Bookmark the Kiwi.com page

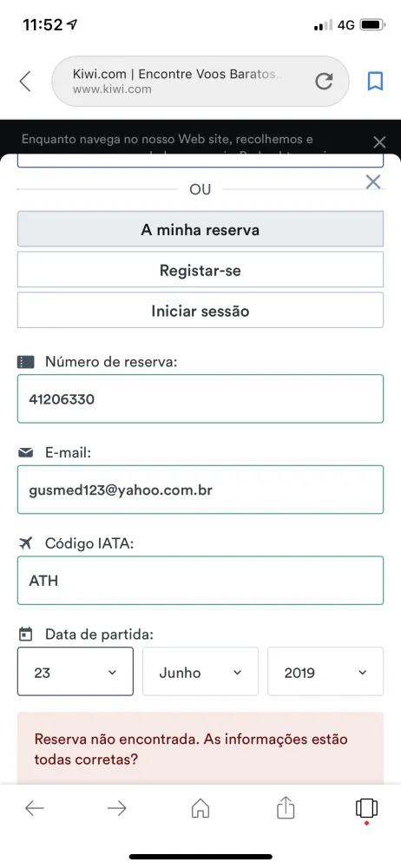(375, 82)
